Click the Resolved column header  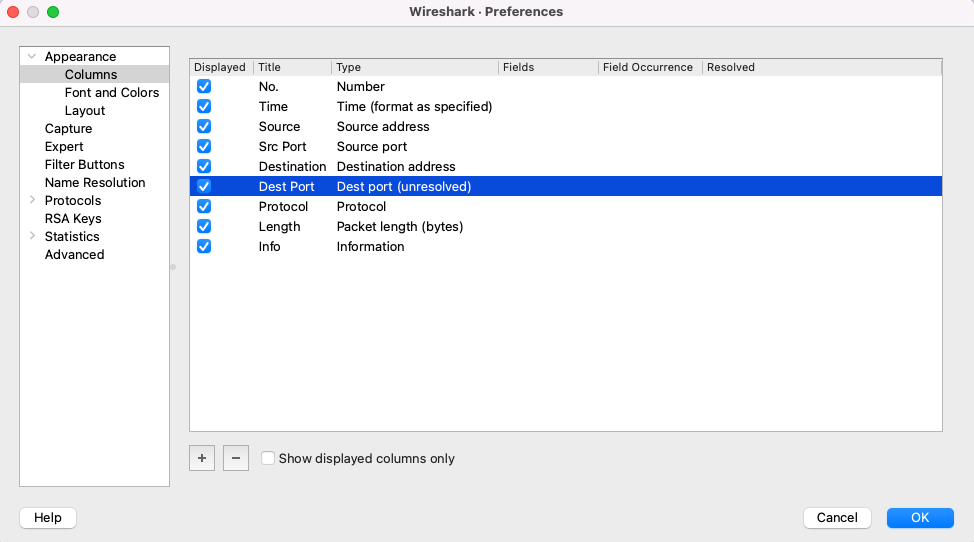click(822, 67)
